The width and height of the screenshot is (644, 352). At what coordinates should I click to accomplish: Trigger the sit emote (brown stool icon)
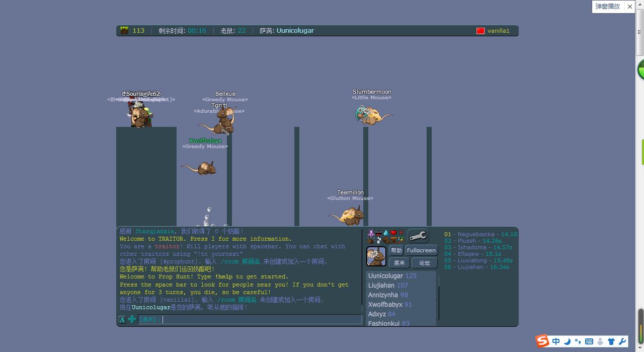pos(393,240)
